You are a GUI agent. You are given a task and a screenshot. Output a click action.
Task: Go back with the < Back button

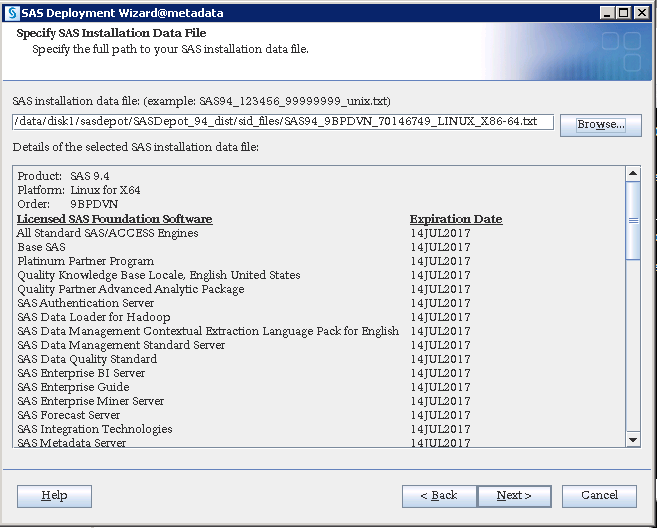tap(439, 496)
